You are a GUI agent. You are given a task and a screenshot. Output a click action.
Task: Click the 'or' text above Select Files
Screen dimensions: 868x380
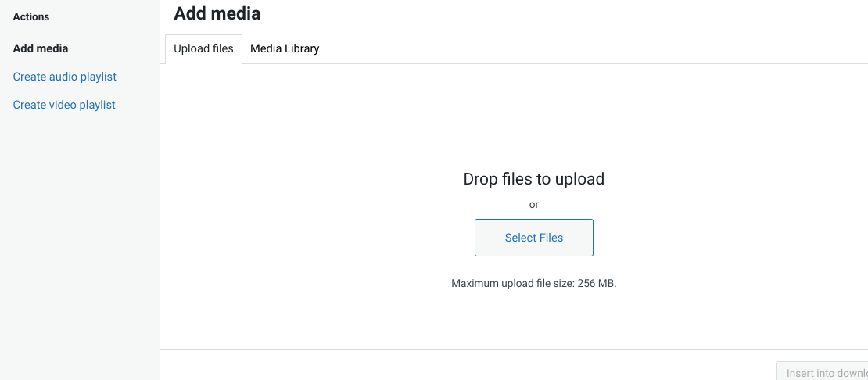[534, 205]
